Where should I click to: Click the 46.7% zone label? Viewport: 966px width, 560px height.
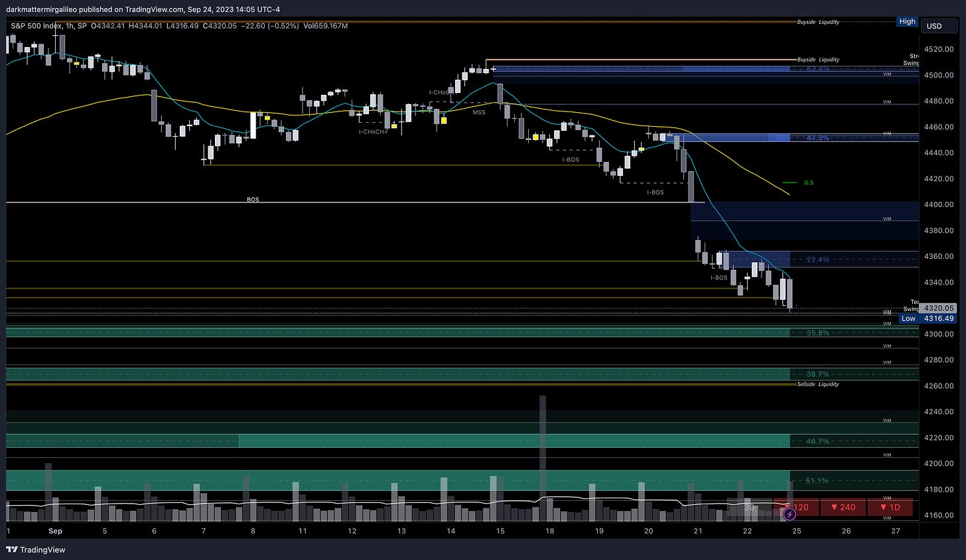[x=818, y=441]
